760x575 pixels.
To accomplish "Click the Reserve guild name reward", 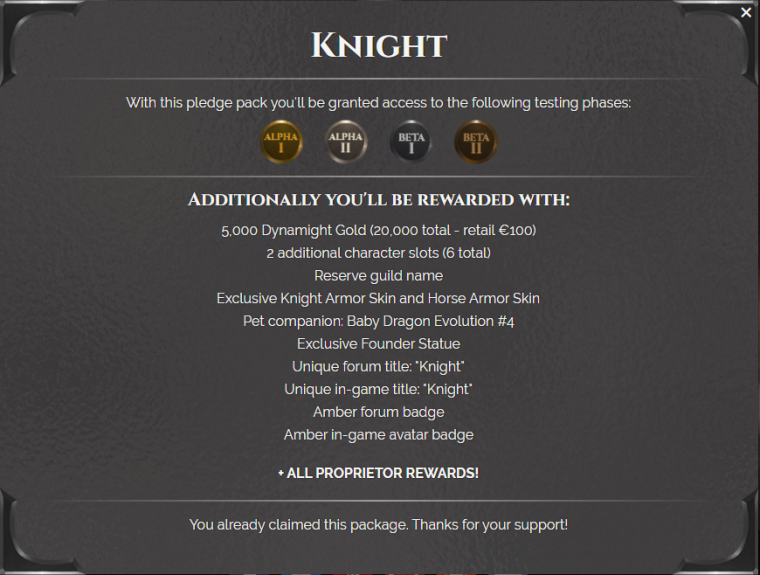I will [x=379, y=276].
